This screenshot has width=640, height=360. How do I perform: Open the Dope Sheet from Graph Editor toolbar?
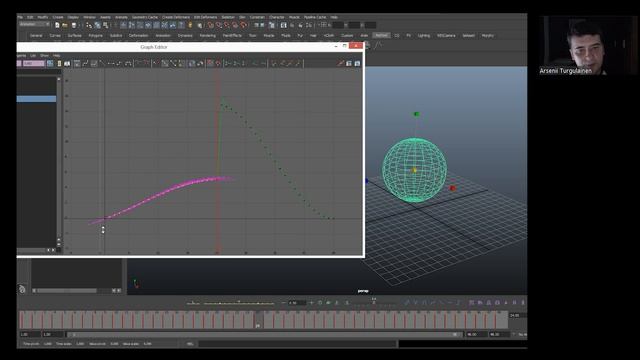coord(349,63)
